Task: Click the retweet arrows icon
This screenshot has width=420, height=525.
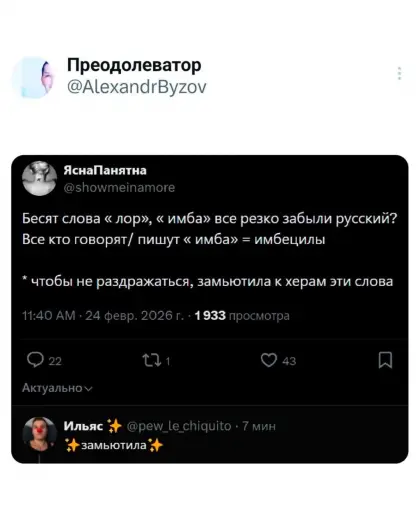Action: [x=152, y=360]
